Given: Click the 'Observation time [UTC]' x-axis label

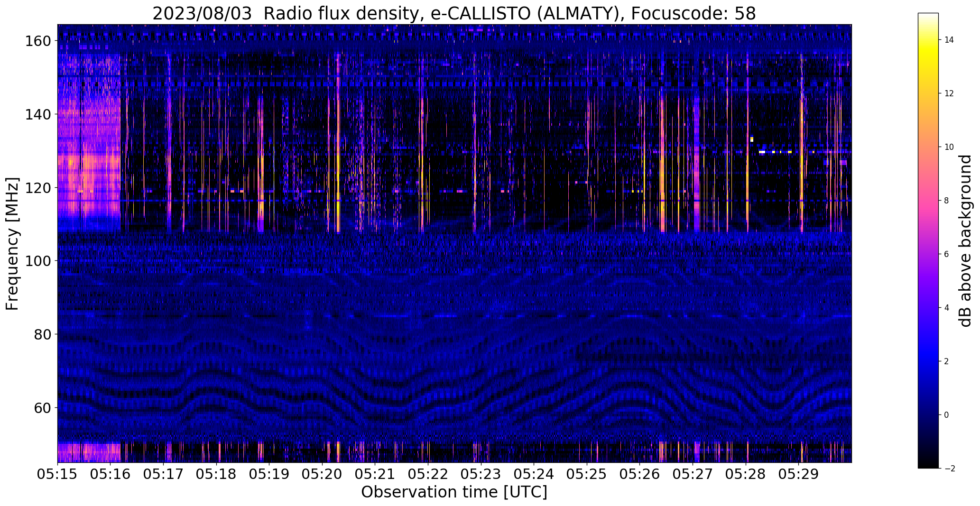Looking at the screenshot, I should click(x=454, y=492).
